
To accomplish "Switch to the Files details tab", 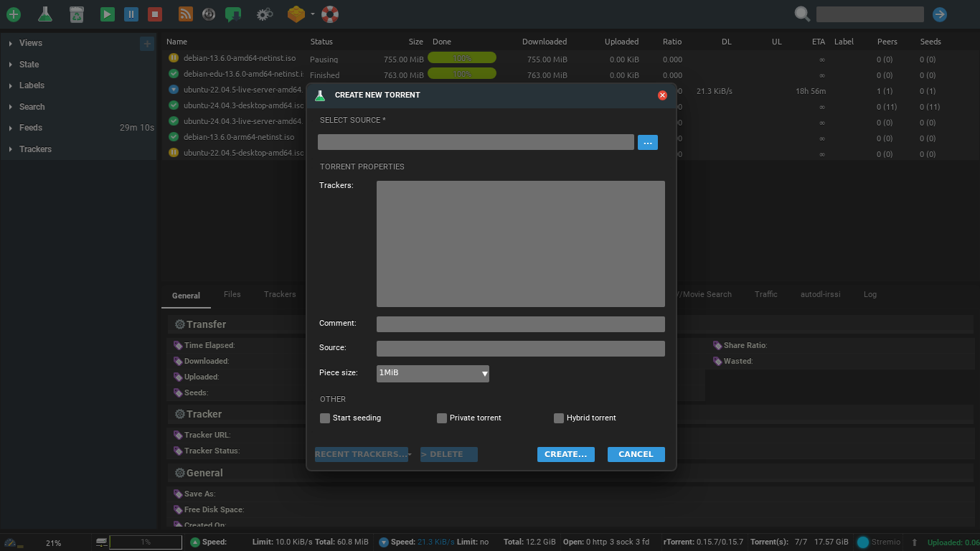I will tap(232, 294).
